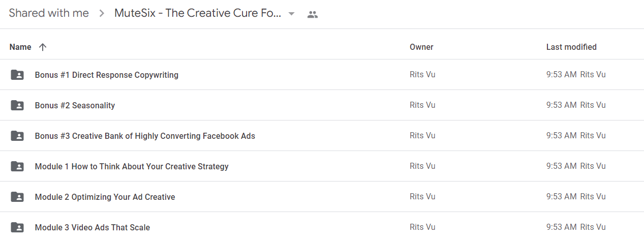Select the Module 1 shared folder icon
Screen dimensions: 644x240
pos(17,166)
